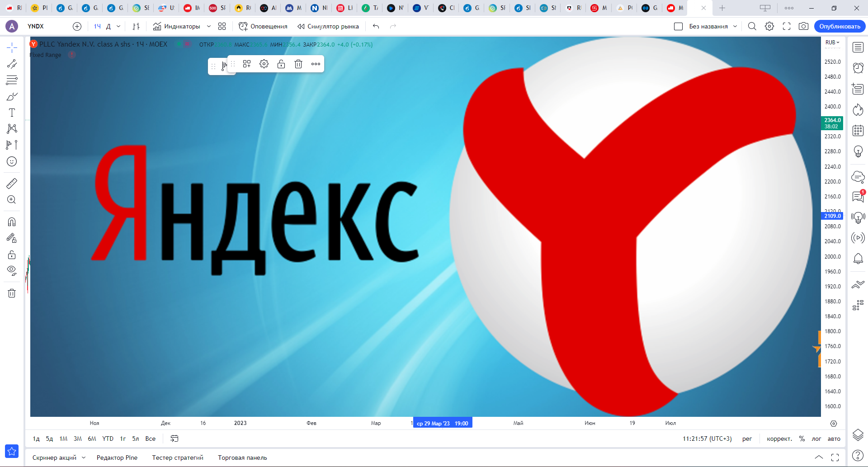Open the Скринер акций tab
This screenshot has width=868, height=467.
[54, 458]
